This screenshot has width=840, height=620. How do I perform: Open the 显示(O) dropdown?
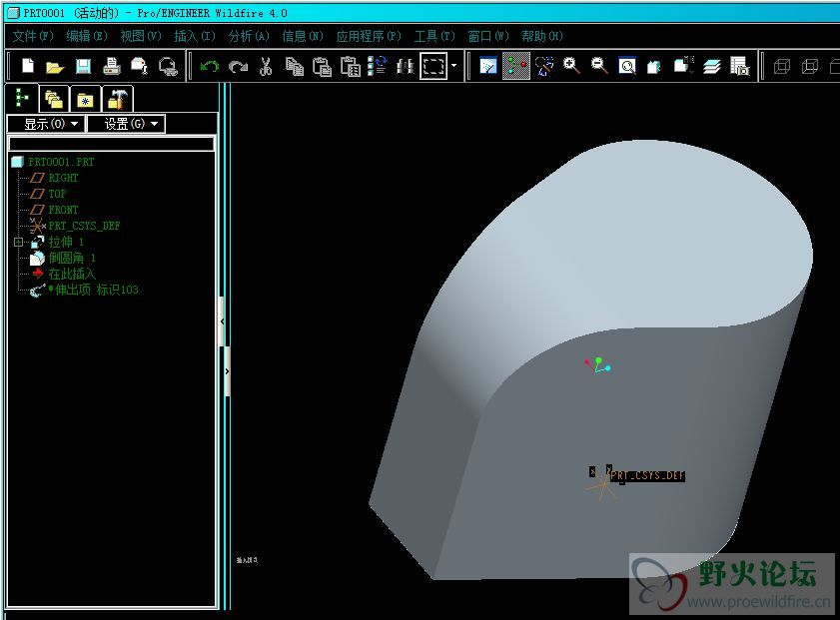coord(46,124)
